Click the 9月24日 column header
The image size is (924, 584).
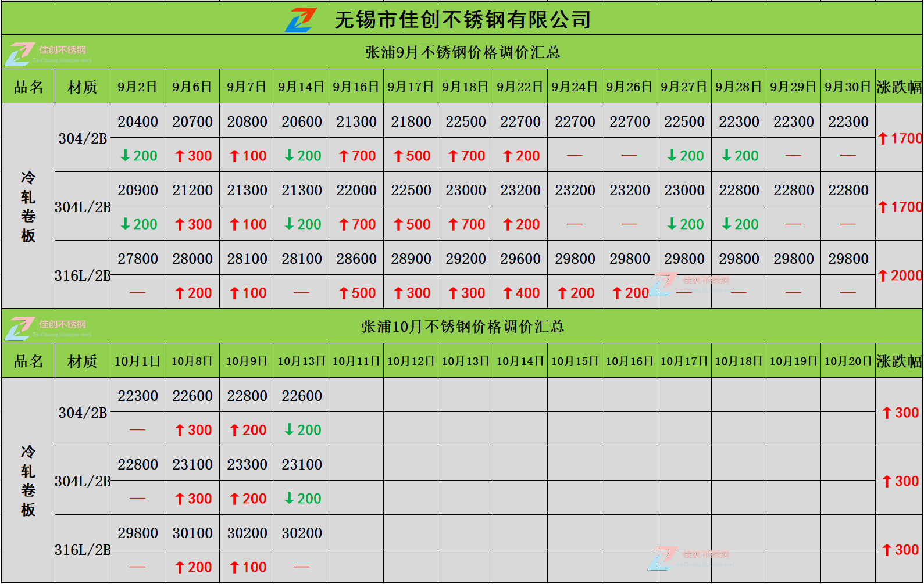tap(575, 87)
